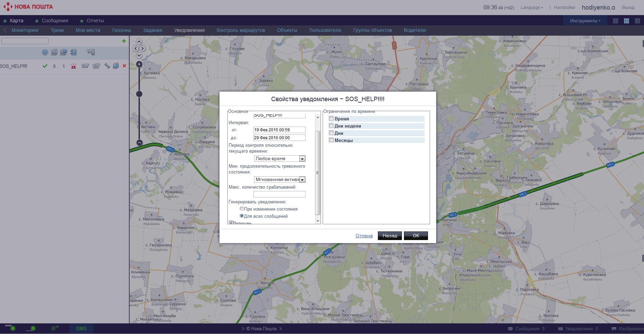Select the При изменении состояния radio button
Screen dimensions: 644x334
click(242, 208)
